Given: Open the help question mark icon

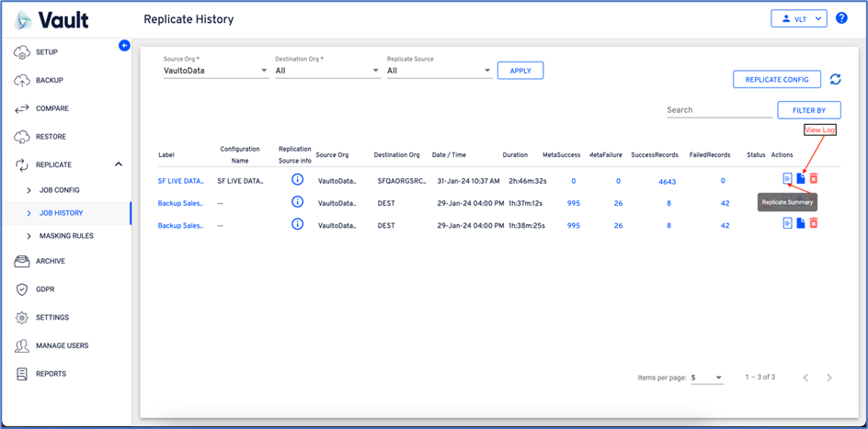Looking at the screenshot, I should pyautogui.click(x=841, y=18).
